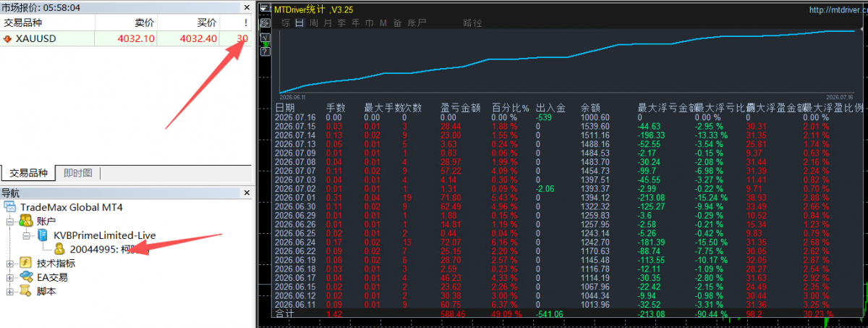
Task: Click the XAUUSD symbol arrow icon
Action: (x=7, y=38)
